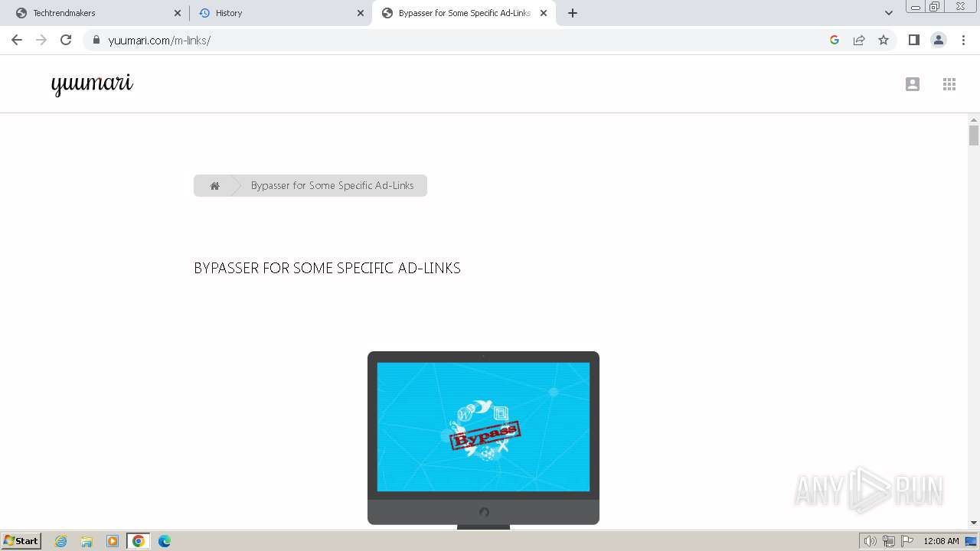Click the Google icon in address bar
980x551 pixels.
point(835,40)
